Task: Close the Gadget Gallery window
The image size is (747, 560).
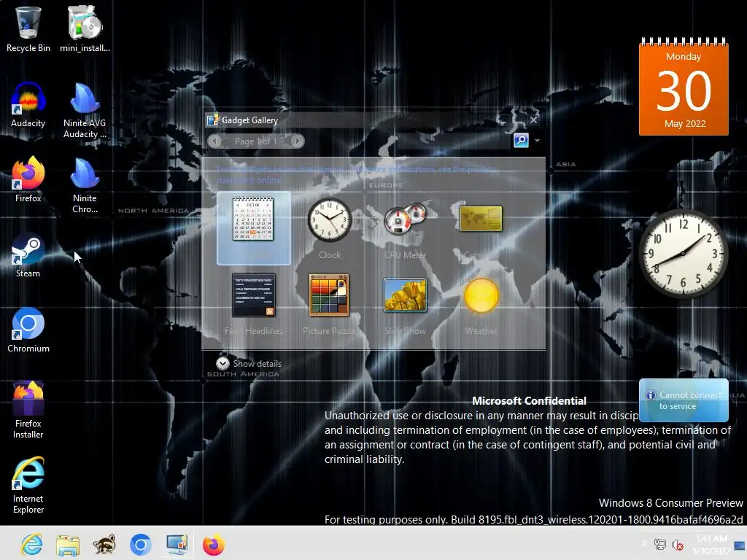Action: (x=533, y=120)
